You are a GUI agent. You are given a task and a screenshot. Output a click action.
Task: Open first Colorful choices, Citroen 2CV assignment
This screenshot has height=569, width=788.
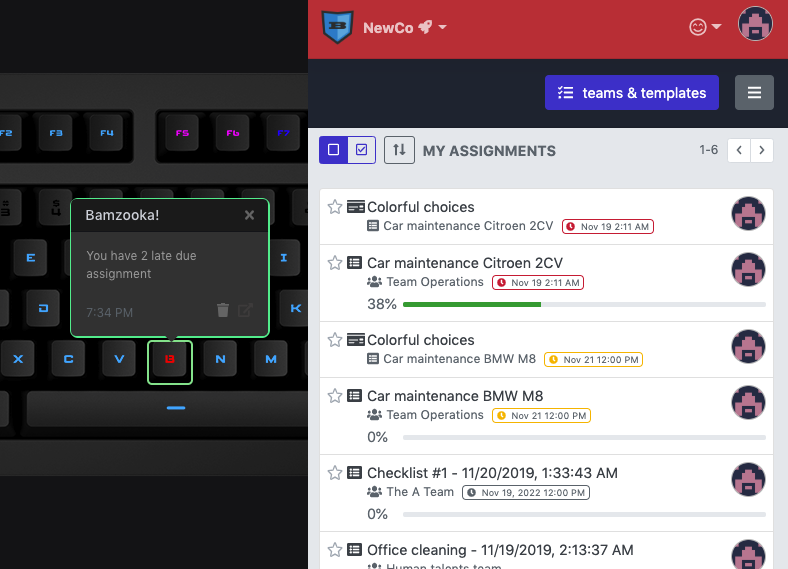pyautogui.click(x=421, y=207)
